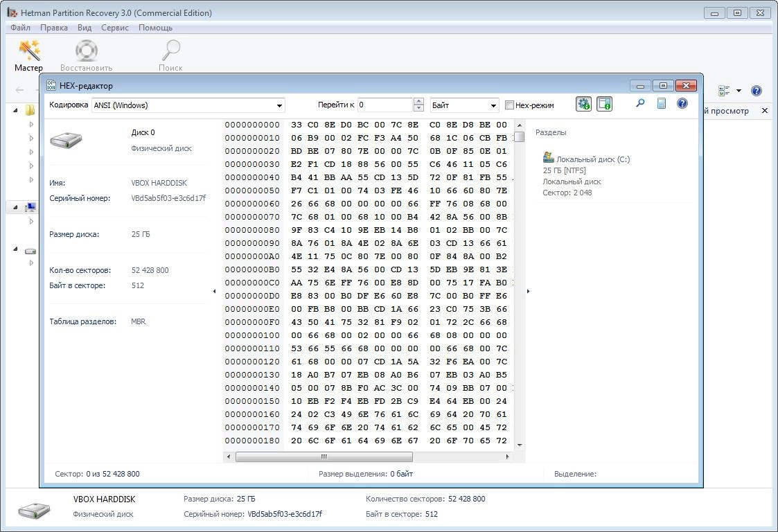Launch the Мастер recovery wizard

[29, 55]
